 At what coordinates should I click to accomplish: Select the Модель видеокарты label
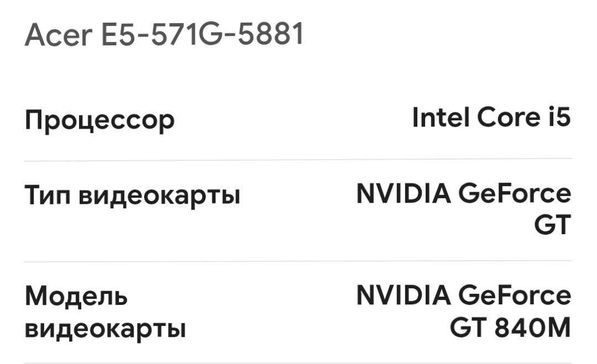[x=105, y=313]
